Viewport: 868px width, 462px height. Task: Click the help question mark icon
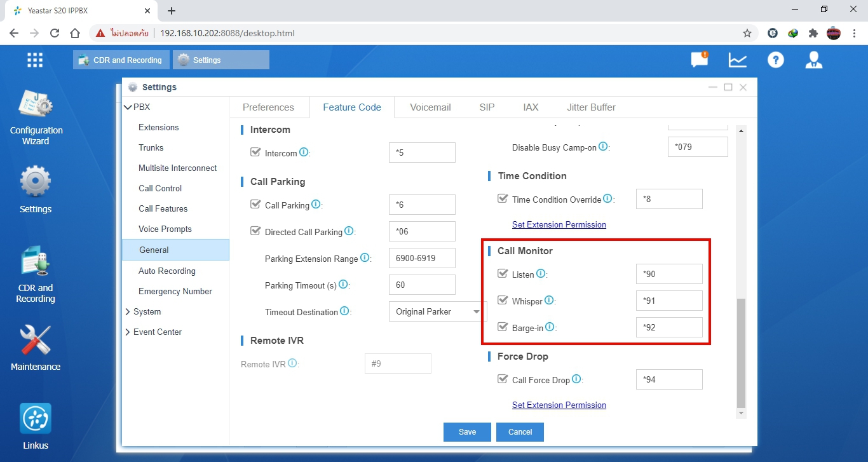pyautogui.click(x=775, y=60)
